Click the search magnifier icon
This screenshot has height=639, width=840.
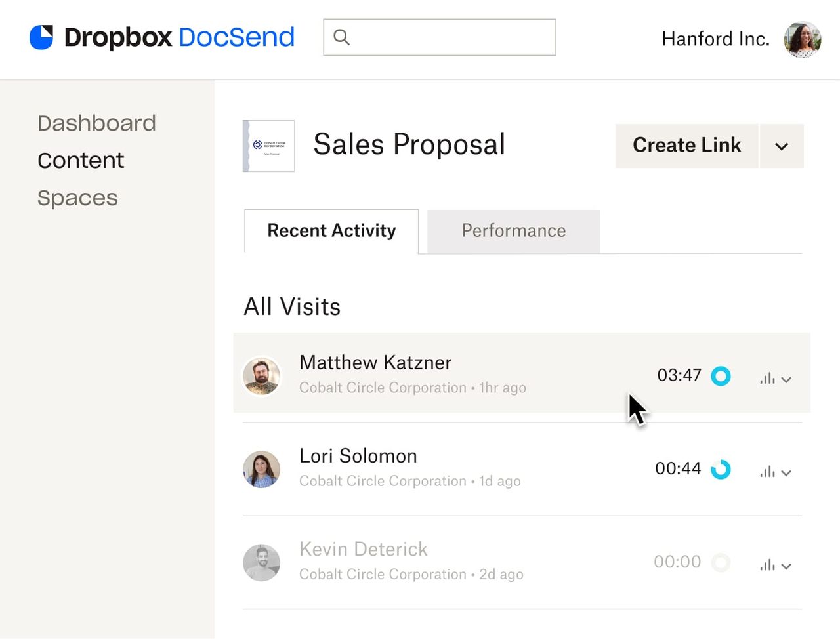pos(342,37)
